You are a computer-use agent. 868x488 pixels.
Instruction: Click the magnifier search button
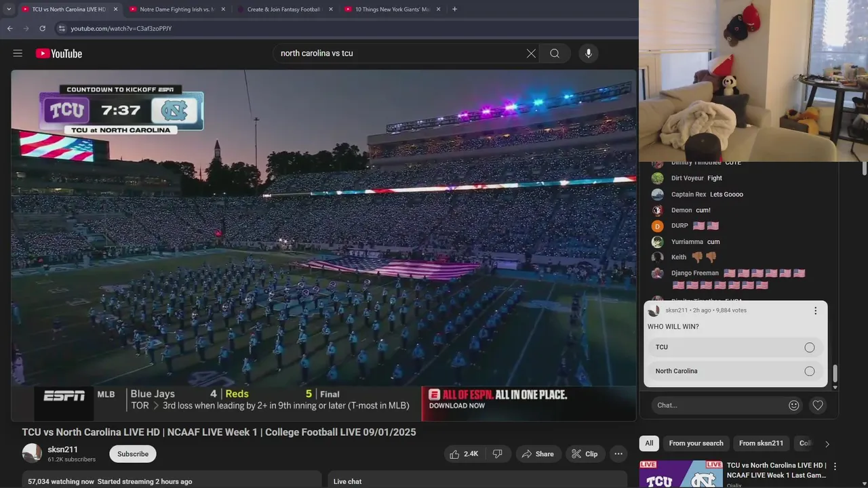point(555,54)
